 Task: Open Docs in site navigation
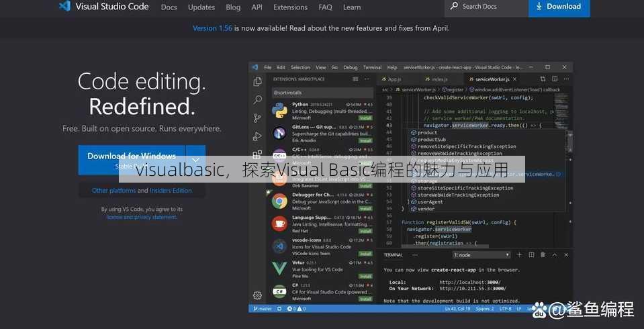tap(169, 7)
